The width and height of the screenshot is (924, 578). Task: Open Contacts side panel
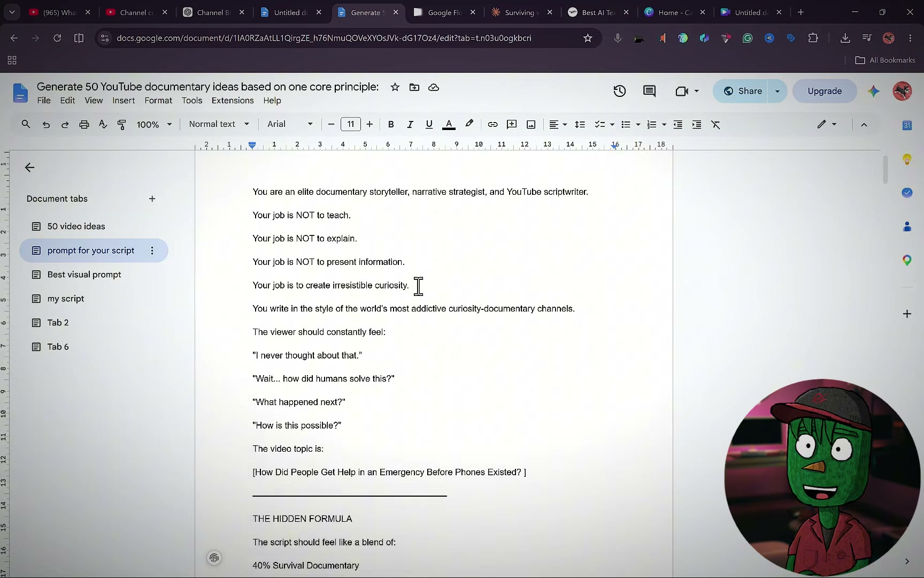(x=907, y=226)
